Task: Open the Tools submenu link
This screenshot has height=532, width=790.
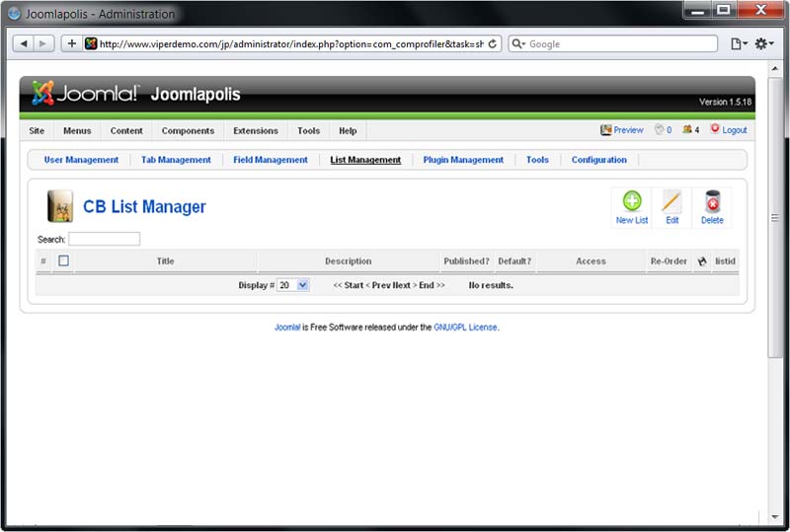Action: 537,160
